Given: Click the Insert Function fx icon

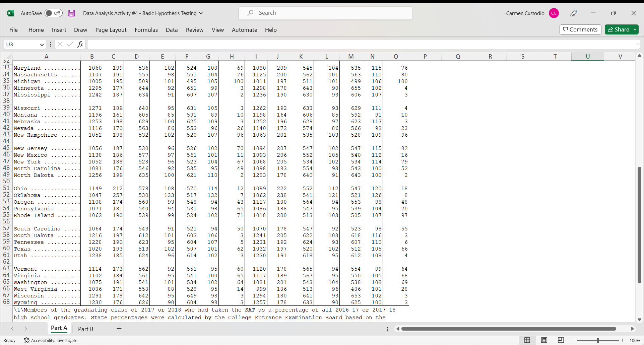Looking at the screenshot, I should 80,44.
